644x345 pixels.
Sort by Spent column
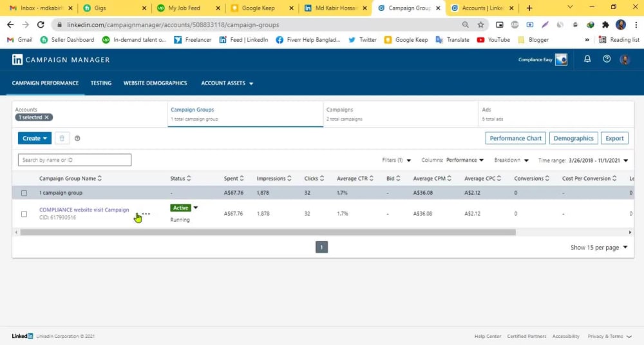234,179
